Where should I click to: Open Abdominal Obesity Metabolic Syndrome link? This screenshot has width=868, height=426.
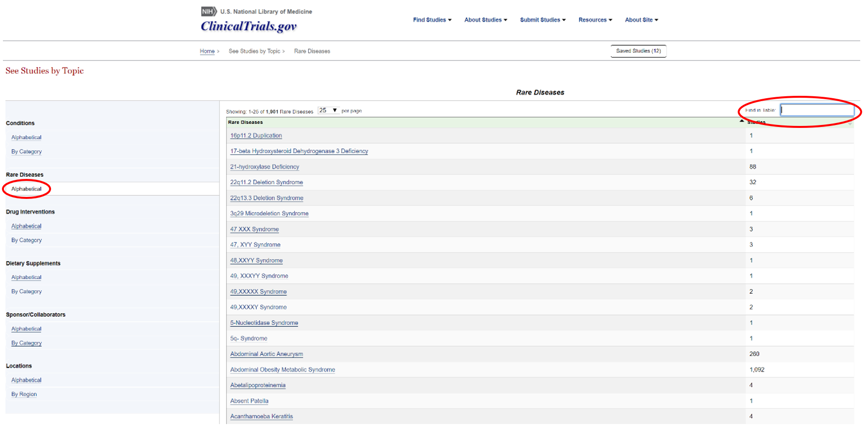click(283, 370)
